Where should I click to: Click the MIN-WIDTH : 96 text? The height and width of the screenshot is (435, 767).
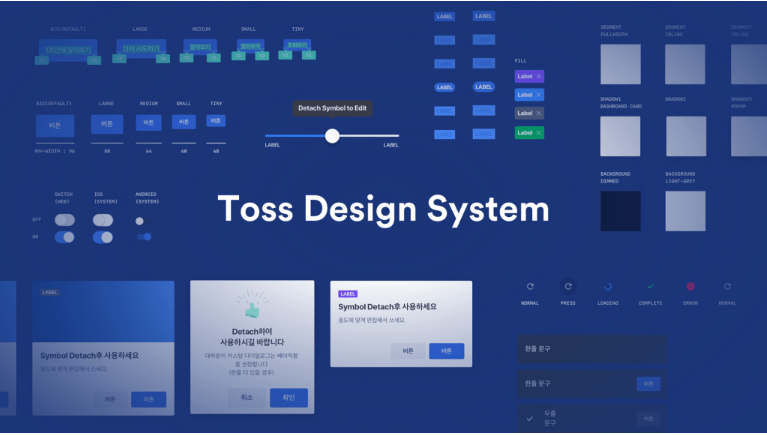(x=55, y=152)
